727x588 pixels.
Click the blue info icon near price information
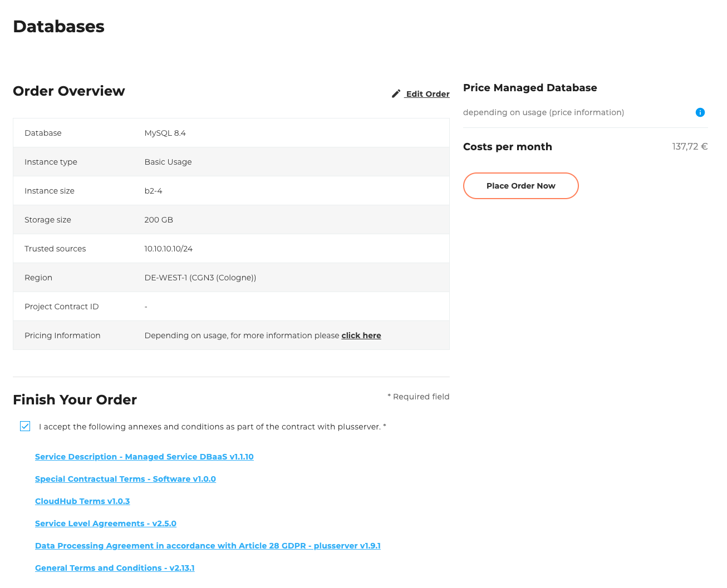(700, 112)
